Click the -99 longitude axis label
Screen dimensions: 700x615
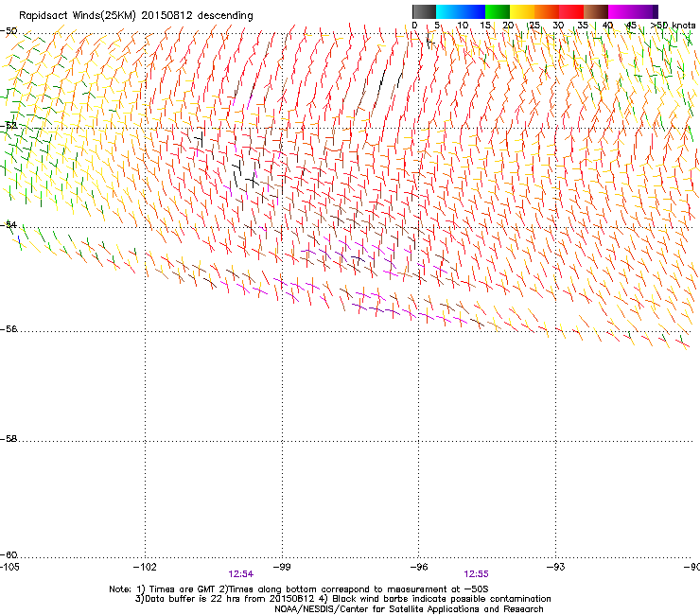click(282, 567)
